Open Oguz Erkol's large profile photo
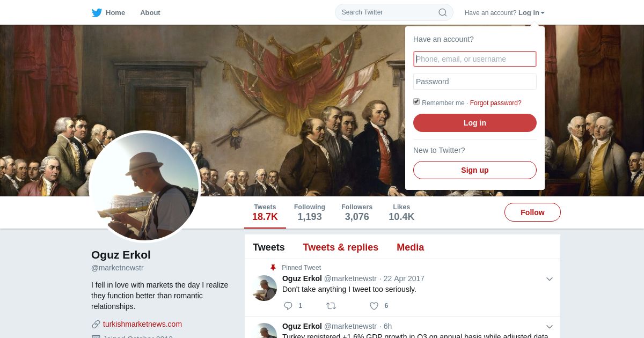Image resolution: width=644 pixels, height=338 pixels. [x=145, y=187]
